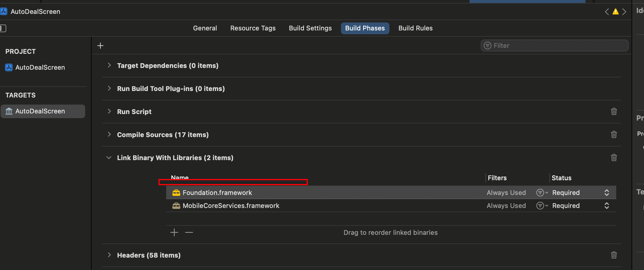Click the MobileCoreServices.framework toolbox icon
The height and width of the screenshot is (270, 644).
click(x=177, y=206)
